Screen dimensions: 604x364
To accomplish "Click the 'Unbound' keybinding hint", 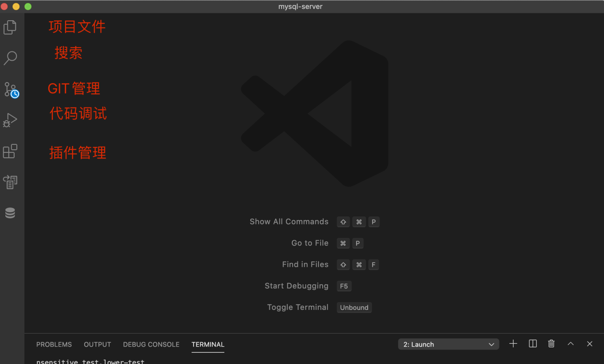I will [354, 307].
